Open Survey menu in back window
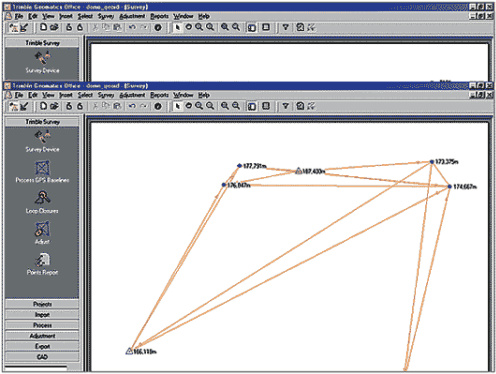Screen dimensions: 496x374 tap(106, 16)
